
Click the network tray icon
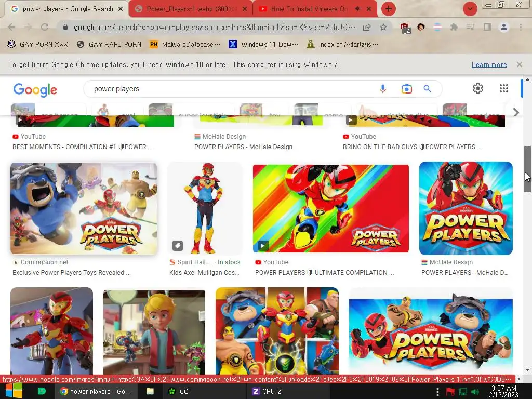click(463, 392)
